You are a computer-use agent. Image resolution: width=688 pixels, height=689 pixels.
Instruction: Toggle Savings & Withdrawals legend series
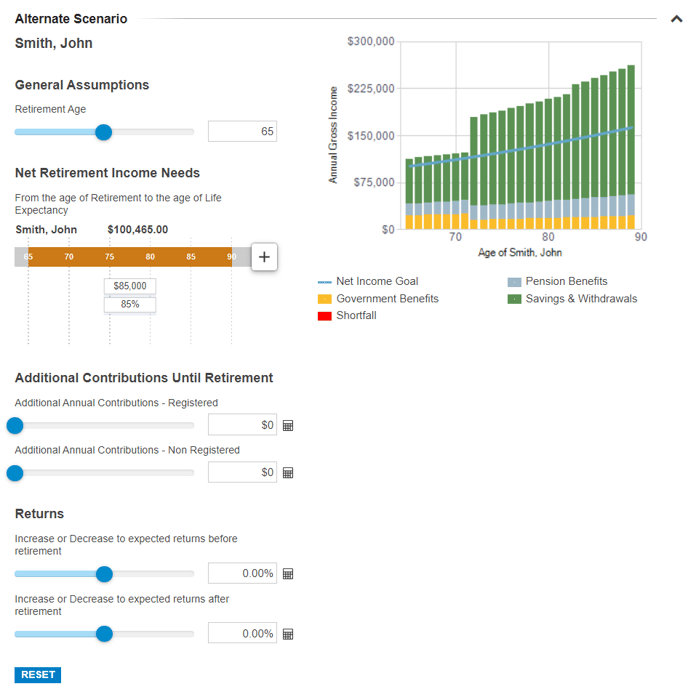[x=571, y=299]
